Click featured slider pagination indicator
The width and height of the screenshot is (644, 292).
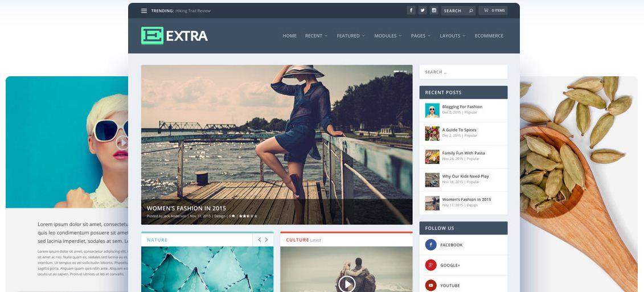[x=400, y=72]
